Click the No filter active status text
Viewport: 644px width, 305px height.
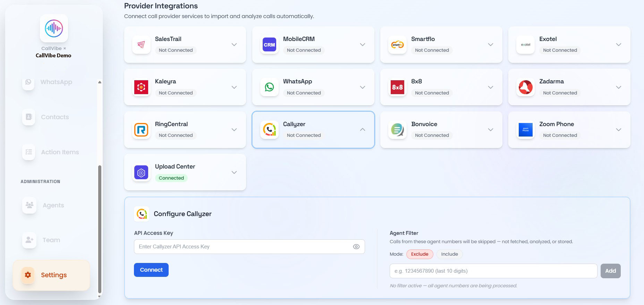click(x=454, y=286)
